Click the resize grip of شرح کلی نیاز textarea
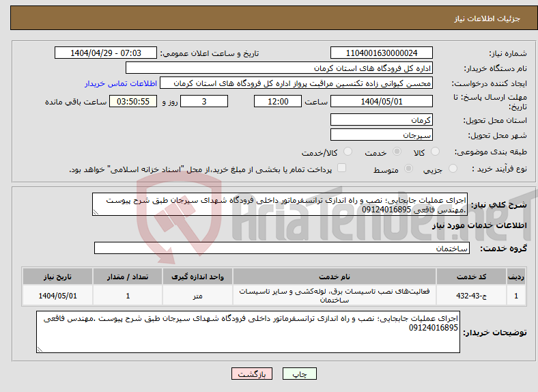 point(96,212)
